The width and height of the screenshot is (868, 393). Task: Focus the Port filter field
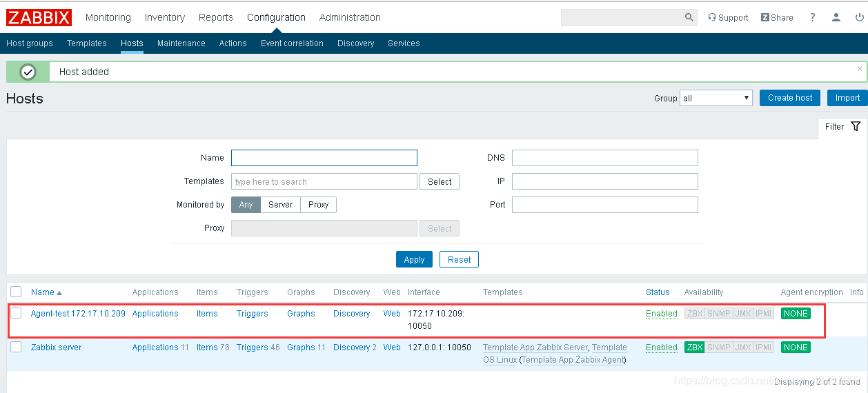605,205
